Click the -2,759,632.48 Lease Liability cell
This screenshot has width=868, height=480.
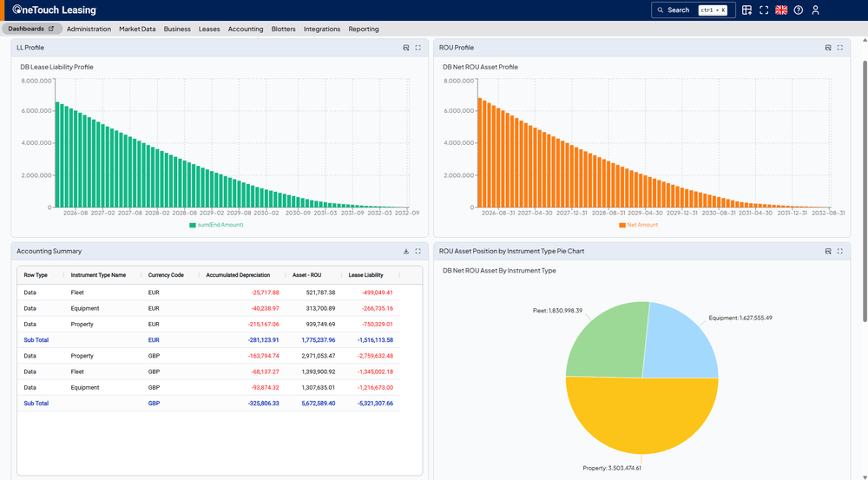coord(375,356)
